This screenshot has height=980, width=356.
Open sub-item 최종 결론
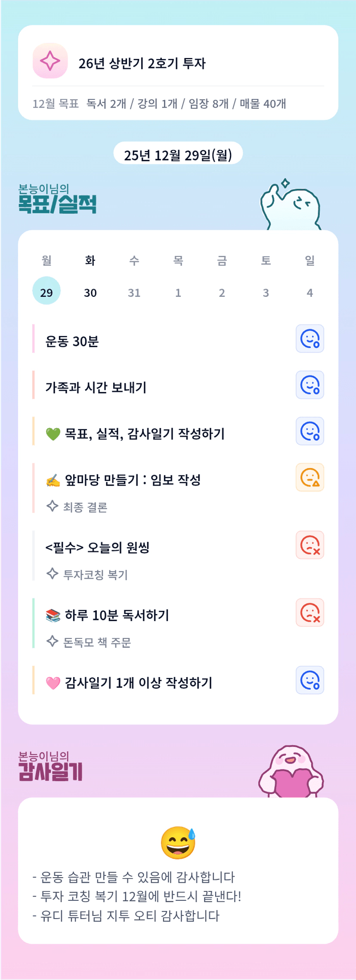tap(85, 507)
